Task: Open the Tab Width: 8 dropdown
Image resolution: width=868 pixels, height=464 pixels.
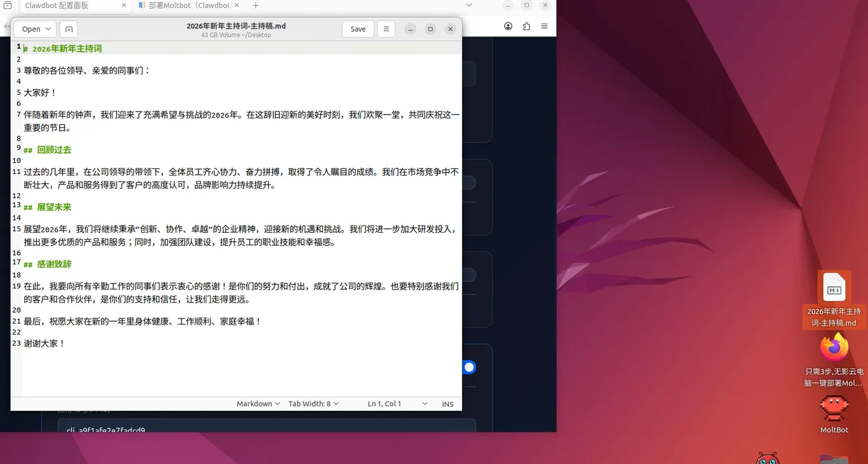Action: tap(314, 404)
